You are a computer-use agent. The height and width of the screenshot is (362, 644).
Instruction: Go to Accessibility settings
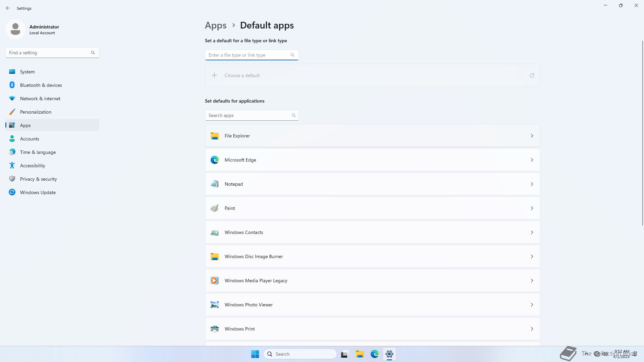tap(52, 166)
